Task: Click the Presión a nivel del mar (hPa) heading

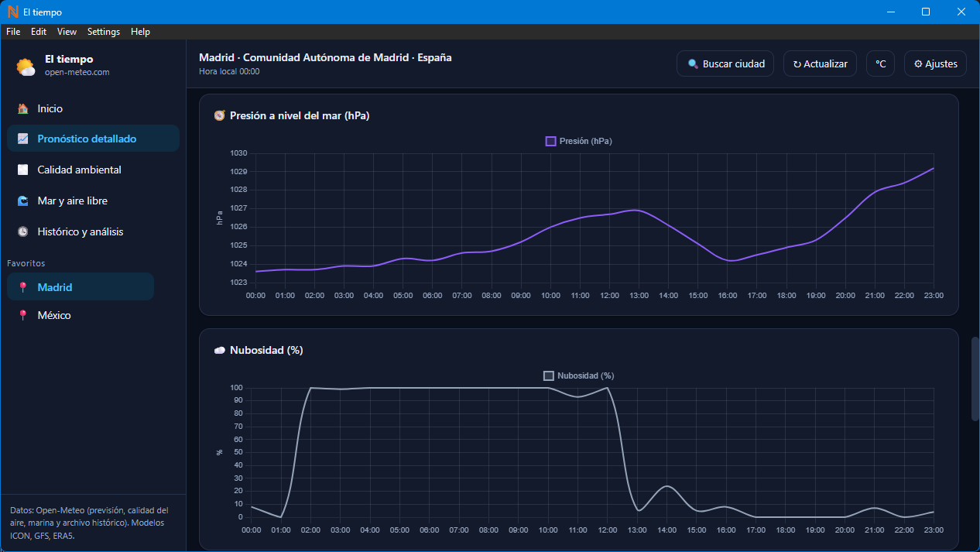Action: (x=300, y=115)
